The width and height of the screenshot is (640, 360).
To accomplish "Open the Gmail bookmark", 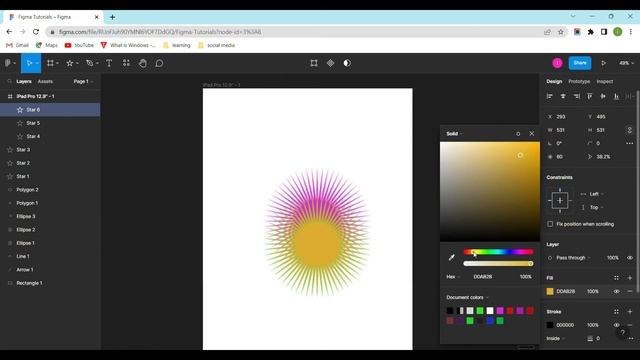I will pyautogui.click(x=18, y=45).
